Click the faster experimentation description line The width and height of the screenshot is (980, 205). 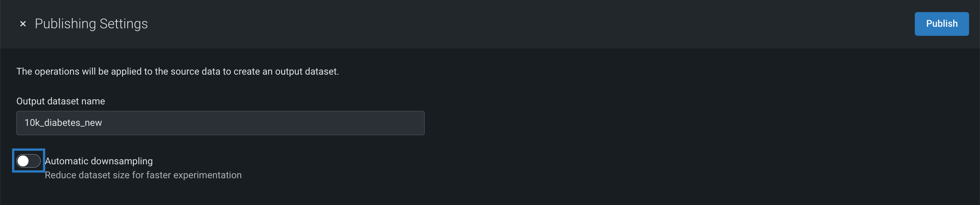coord(143,175)
